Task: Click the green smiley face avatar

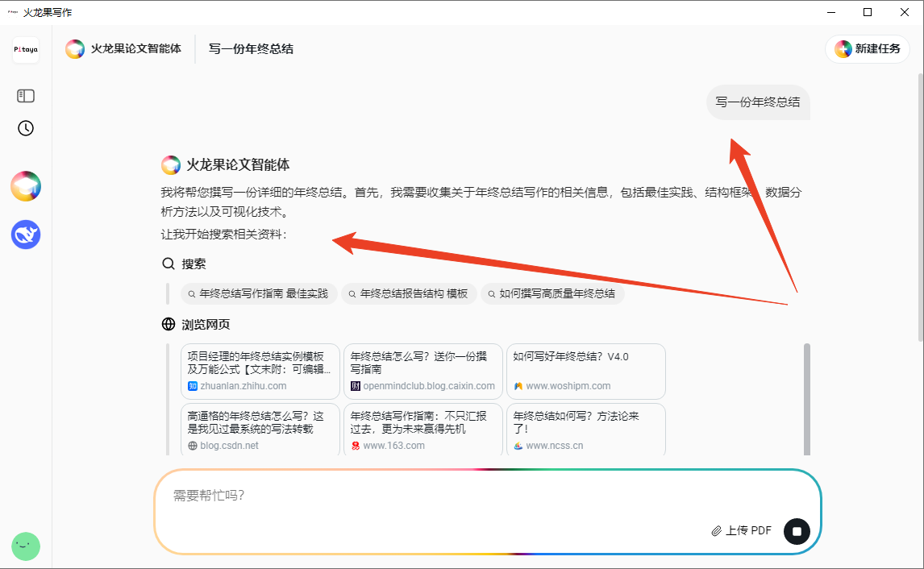Action: point(26,546)
